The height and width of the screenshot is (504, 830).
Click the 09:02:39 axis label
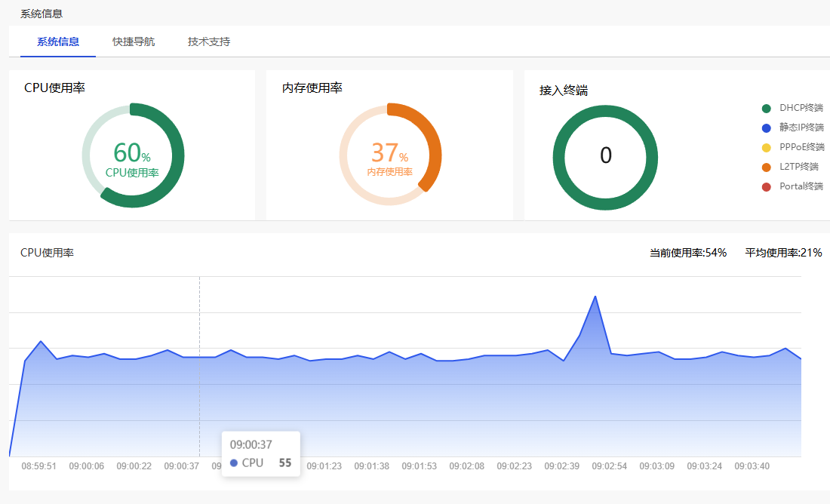[561, 466]
